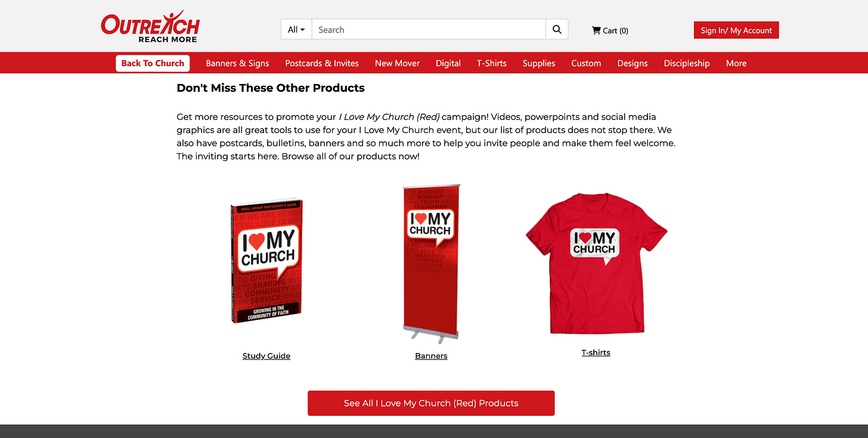Open the New Mover menu
This screenshot has width=868, height=438.
[x=397, y=63]
